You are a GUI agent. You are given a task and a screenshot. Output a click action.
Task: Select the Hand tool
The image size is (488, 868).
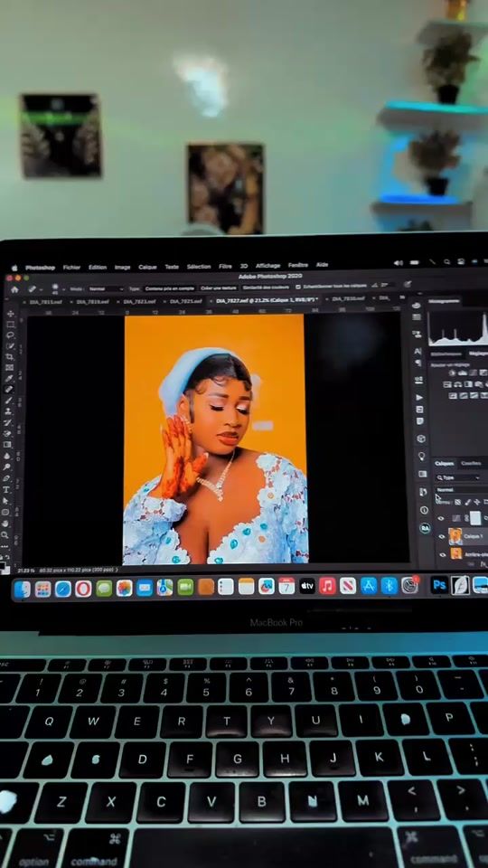tap(5, 524)
